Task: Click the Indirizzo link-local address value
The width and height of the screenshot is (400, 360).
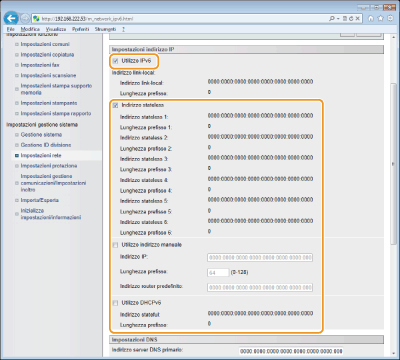Action: 260,82
